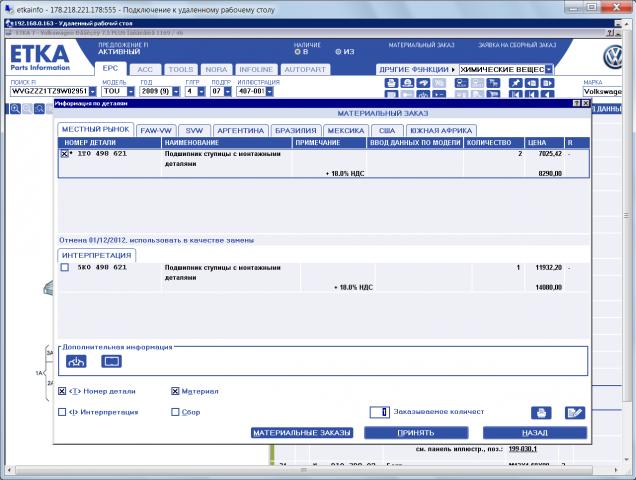Click the greyed zoom-out magnifier icon
This screenshot has height=480, width=636.
(x=27, y=109)
